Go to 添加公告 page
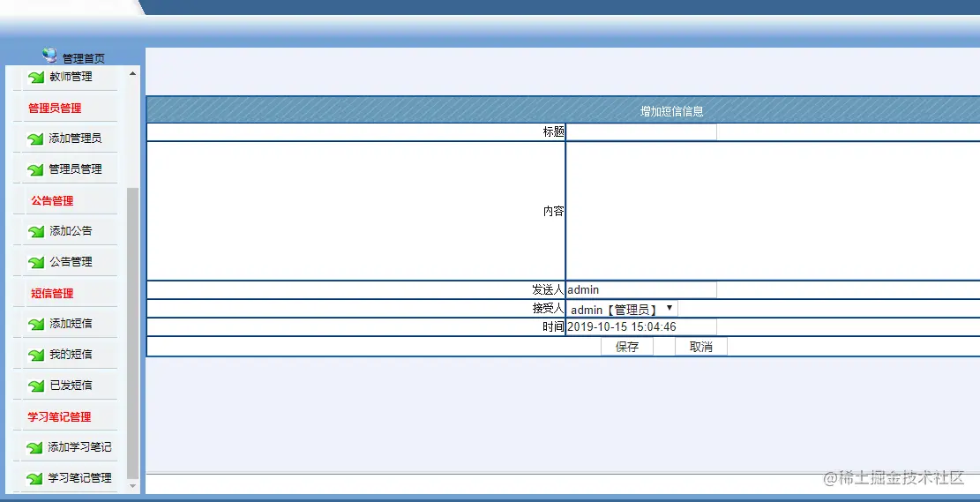Screen dimensions: 980x502 tap(71, 230)
